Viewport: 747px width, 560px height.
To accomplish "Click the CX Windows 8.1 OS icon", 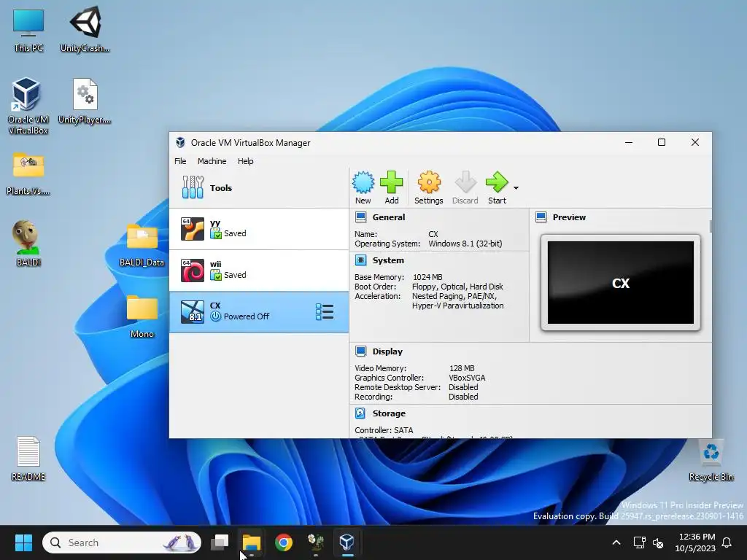I will [x=193, y=312].
